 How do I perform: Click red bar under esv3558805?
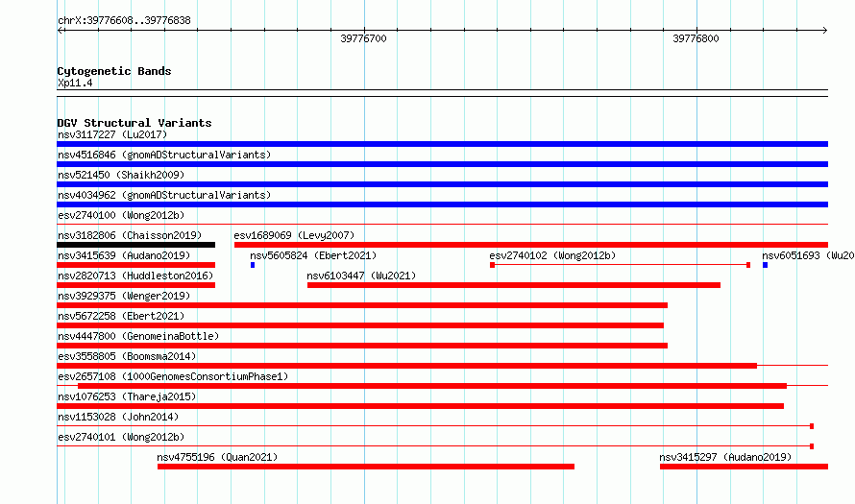406,366
